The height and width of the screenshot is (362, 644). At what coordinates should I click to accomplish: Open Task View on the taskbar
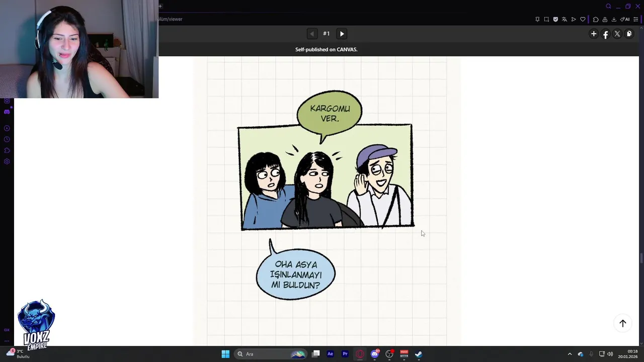[315, 354]
